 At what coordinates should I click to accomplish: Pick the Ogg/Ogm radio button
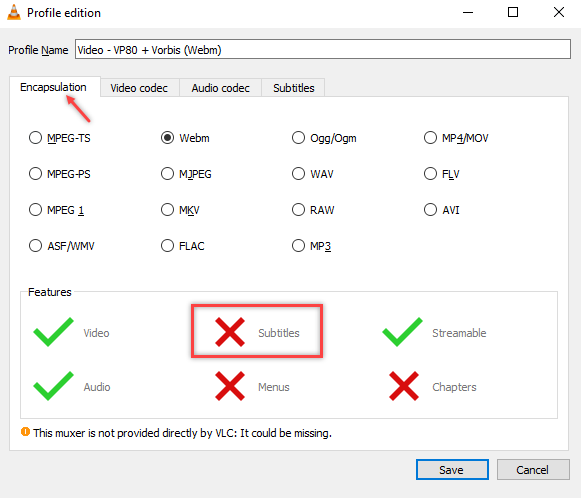point(298,137)
